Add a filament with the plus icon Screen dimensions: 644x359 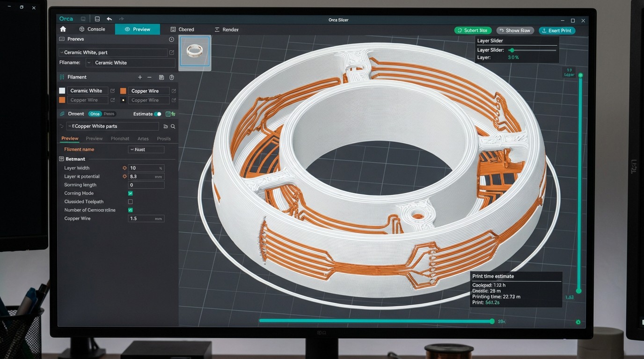click(x=139, y=77)
